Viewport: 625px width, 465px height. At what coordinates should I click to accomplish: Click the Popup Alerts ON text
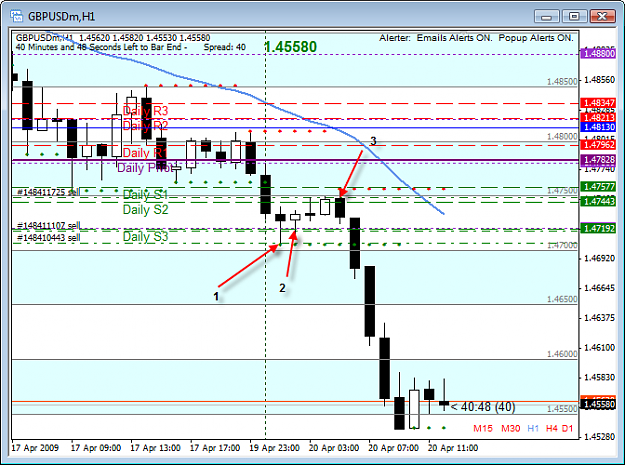click(536, 38)
